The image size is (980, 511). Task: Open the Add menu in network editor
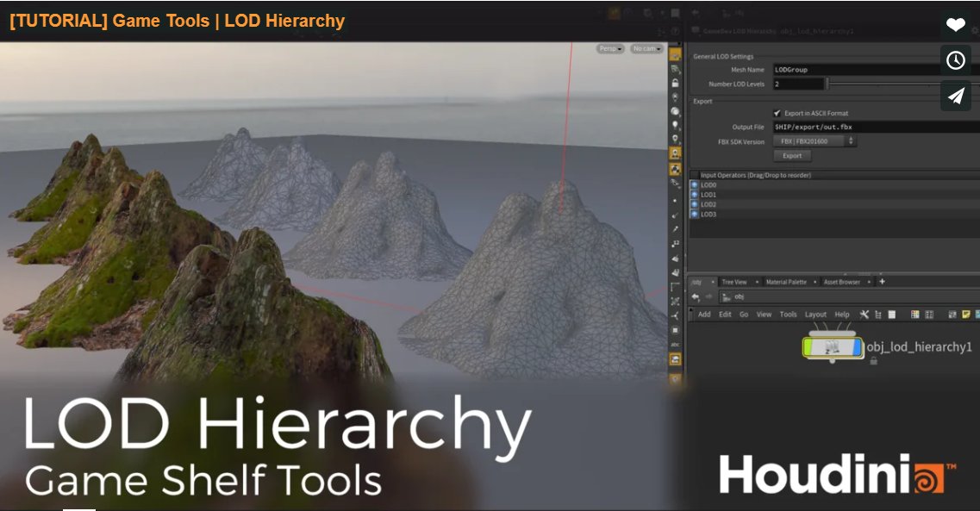click(x=703, y=315)
